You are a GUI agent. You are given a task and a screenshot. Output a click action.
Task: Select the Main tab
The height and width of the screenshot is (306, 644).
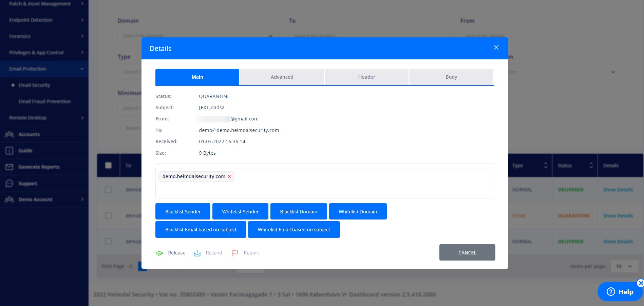point(197,77)
